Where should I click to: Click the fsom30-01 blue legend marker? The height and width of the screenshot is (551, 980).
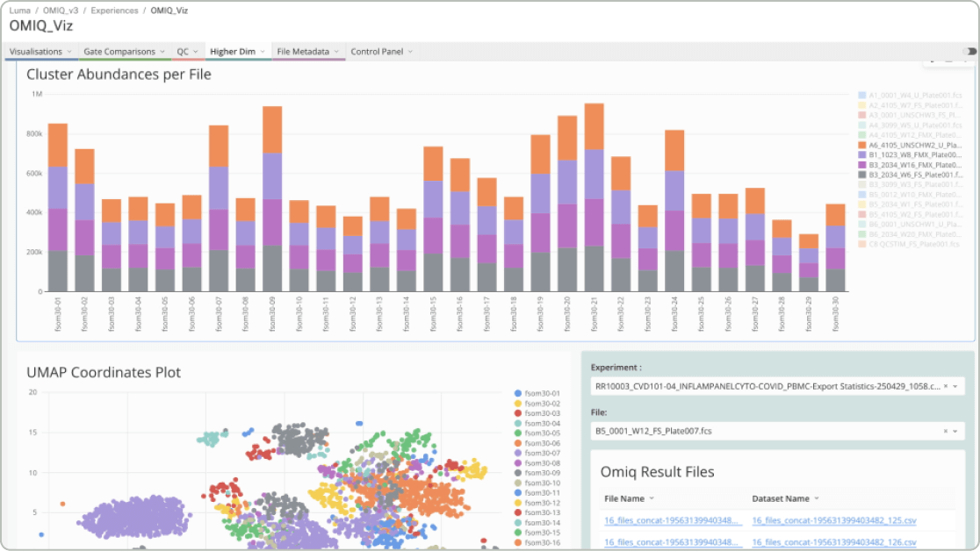click(x=518, y=394)
